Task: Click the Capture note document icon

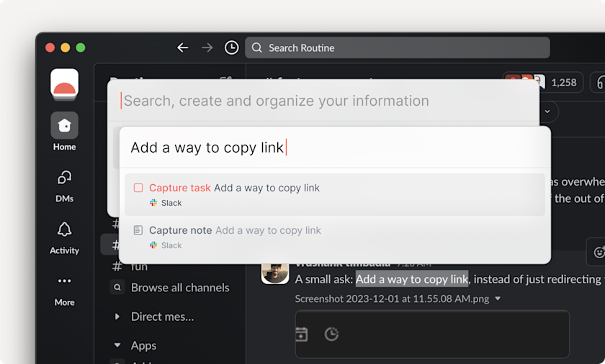Action: (138, 230)
